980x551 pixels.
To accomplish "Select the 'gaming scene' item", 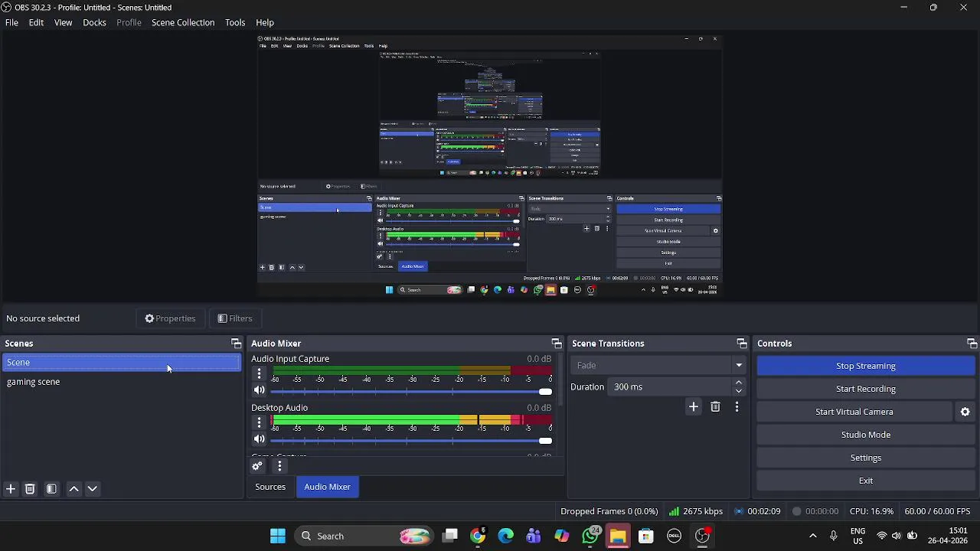I will tap(121, 382).
